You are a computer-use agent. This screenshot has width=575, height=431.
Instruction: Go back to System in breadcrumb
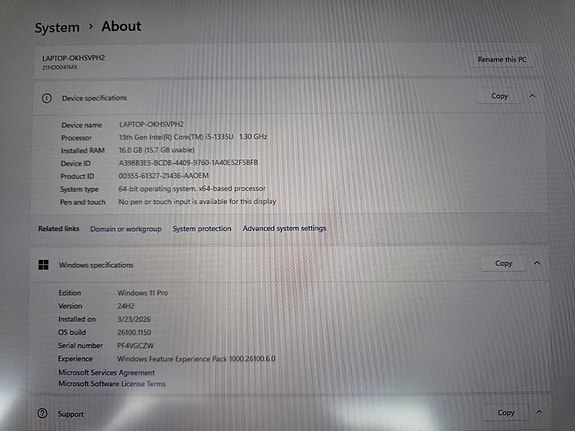pos(57,28)
